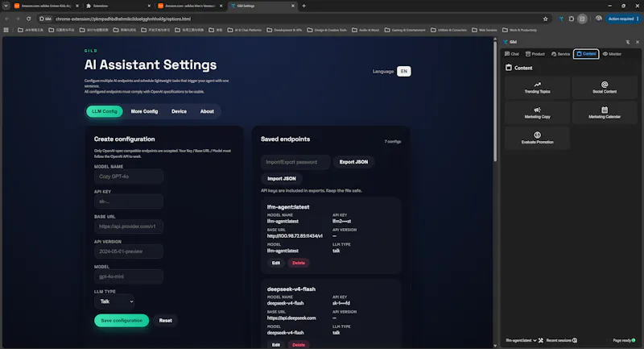644x349 pixels.
Task: Select the Content tab in side panel
Action: [x=586, y=54]
